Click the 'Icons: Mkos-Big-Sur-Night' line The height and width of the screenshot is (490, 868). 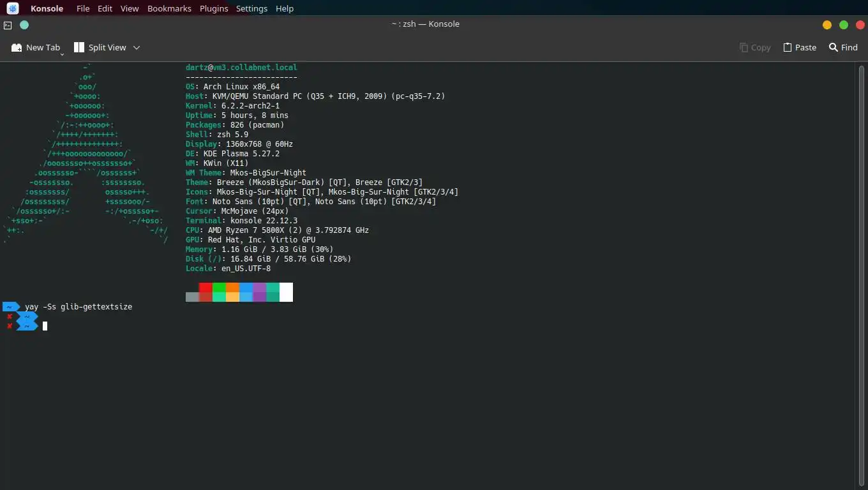click(x=322, y=192)
